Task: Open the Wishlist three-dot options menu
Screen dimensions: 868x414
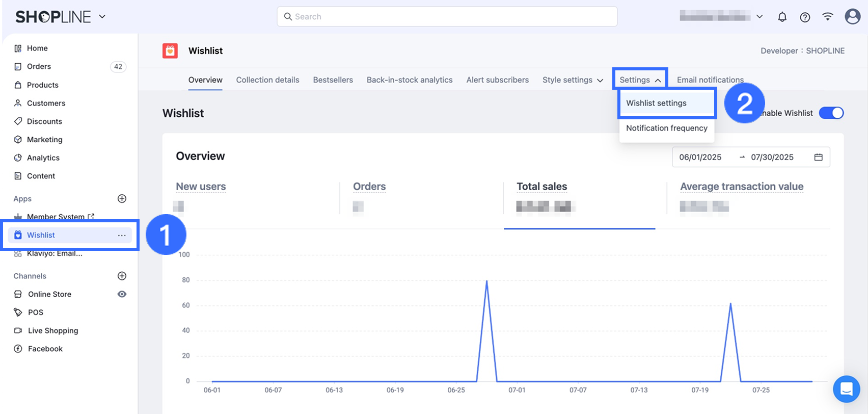Action: (122, 235)
